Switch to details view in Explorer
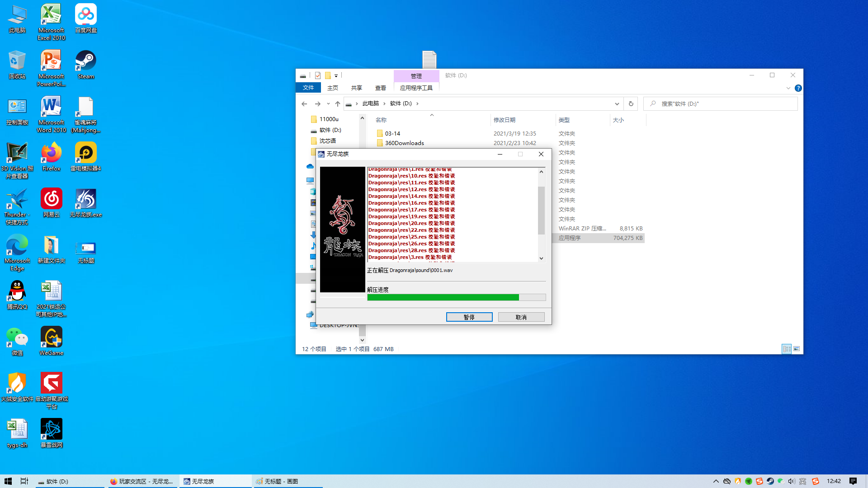 [x=787, y=349]
